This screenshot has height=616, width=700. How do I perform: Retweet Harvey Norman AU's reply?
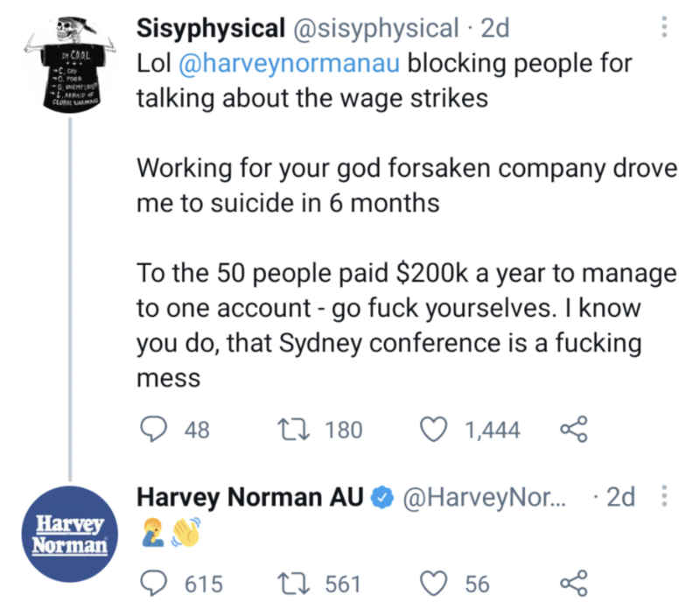pos(288,584)
